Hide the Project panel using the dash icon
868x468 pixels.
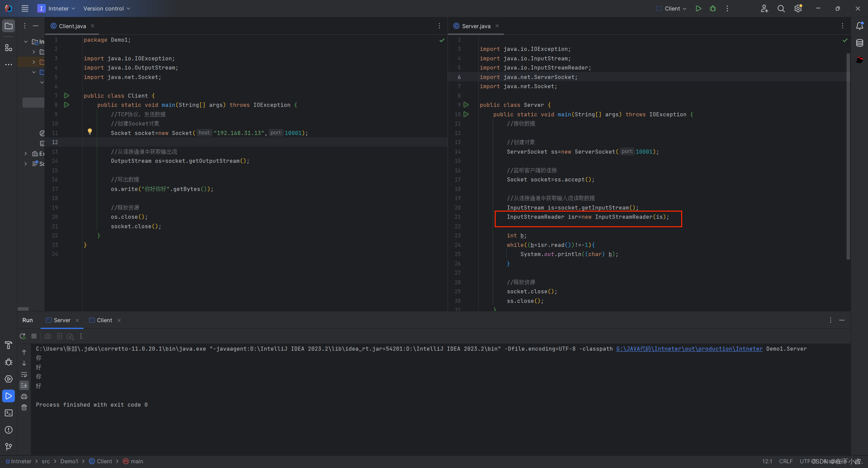(36, 26)
